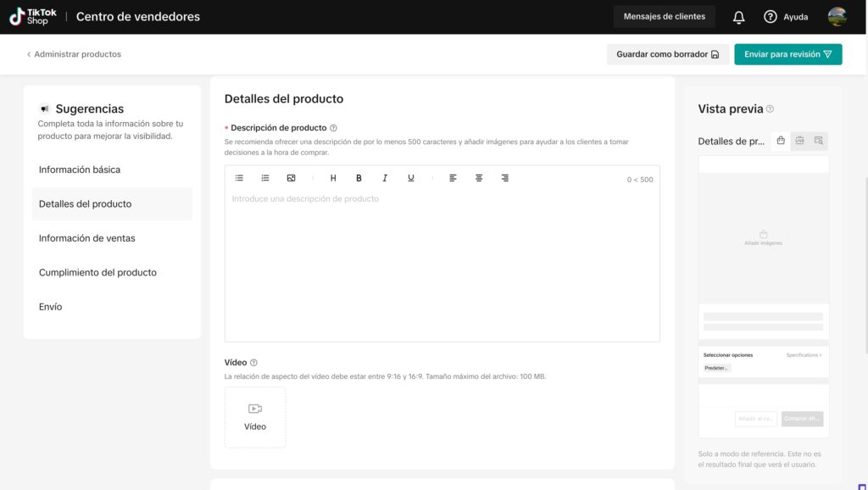Click Guardar como borrador button
868x490 pixels.
point(667,54)
